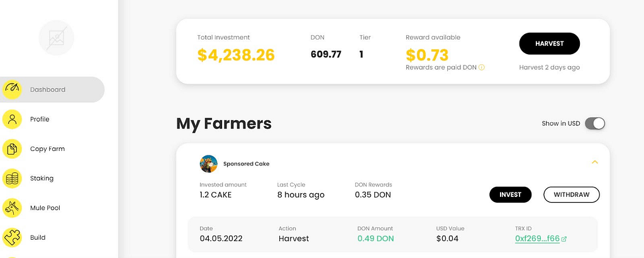The image size is (644, 258).
Task: Click the HARVEST button
Action: coord(550,43)
